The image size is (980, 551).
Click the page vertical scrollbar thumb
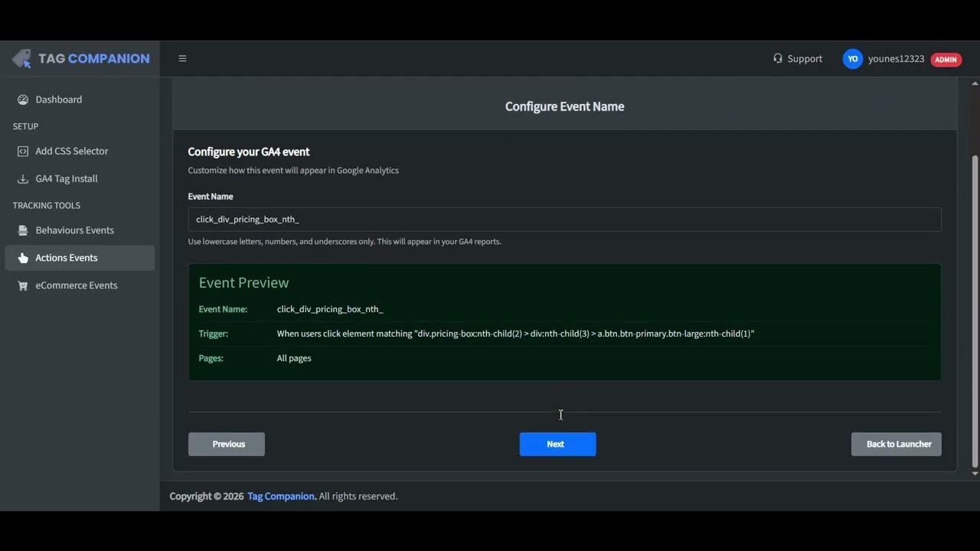click(x=975, y=310)
